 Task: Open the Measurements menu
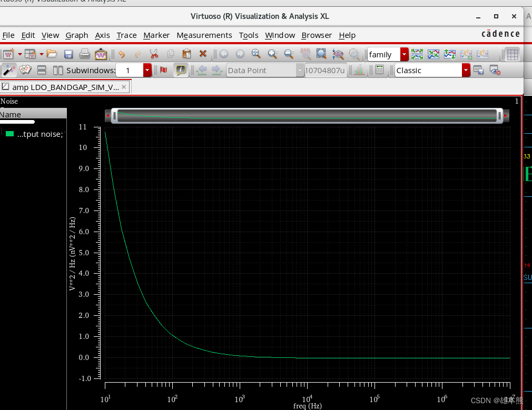tap(204, 35)
